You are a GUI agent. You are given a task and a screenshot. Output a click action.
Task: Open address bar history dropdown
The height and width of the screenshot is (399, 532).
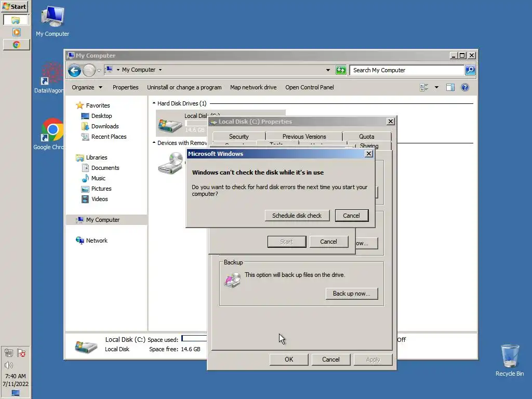point(328,70)
